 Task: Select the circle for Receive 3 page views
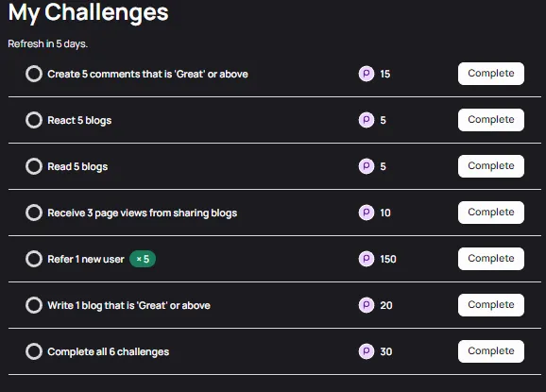click(34, 213)
